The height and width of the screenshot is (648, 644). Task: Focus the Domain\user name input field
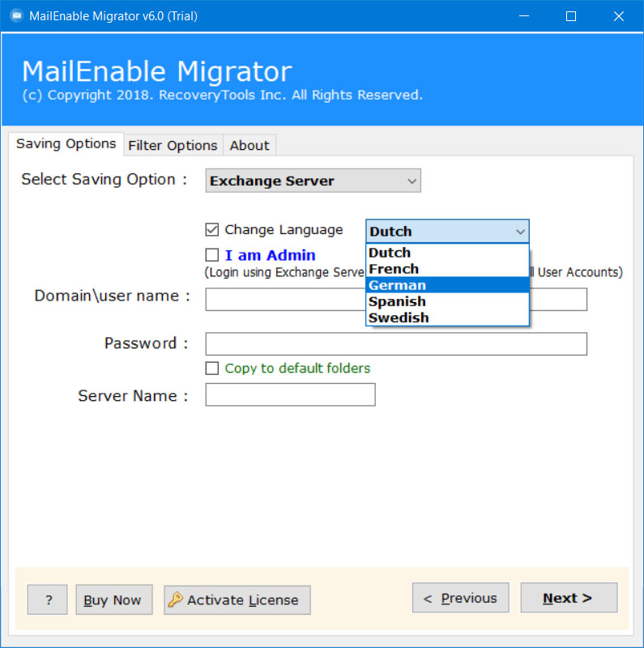[x=396, y=299]
